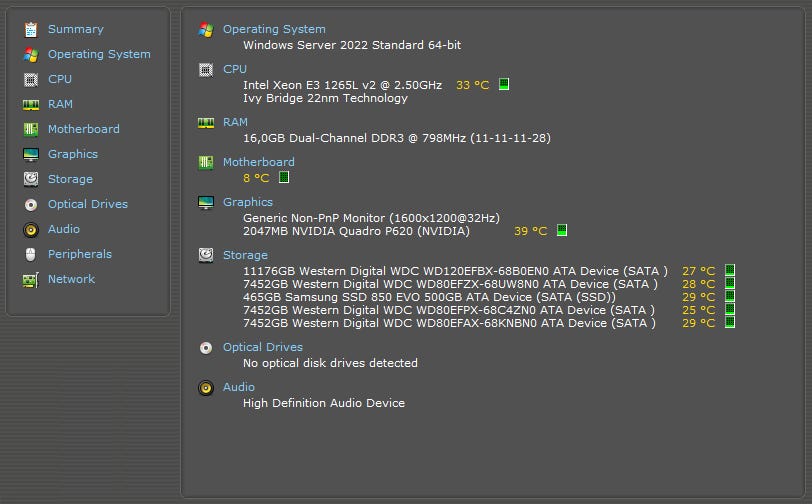Click the NVIDIA Quadro temperature status indicator

pos(561,231)
